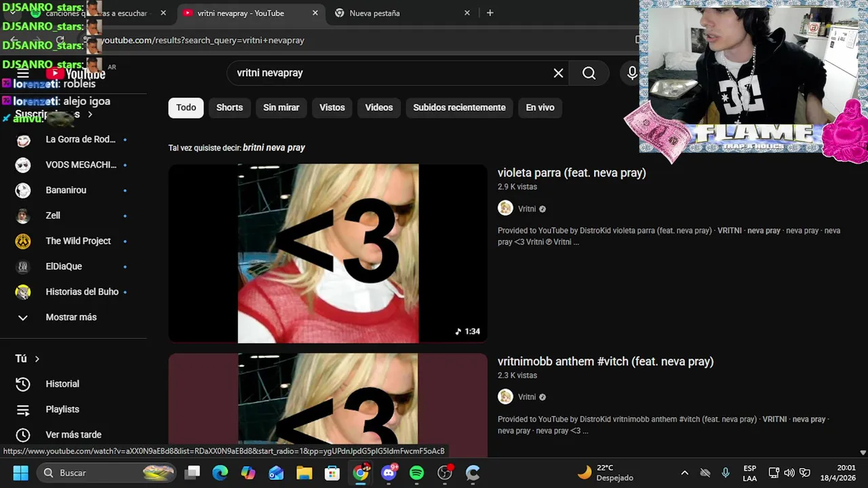Image resolution: width=868 pixels, height=488 pixels.
Task: Open Vritni channel name under vritnimobb anthem
Action: (527, 397)
